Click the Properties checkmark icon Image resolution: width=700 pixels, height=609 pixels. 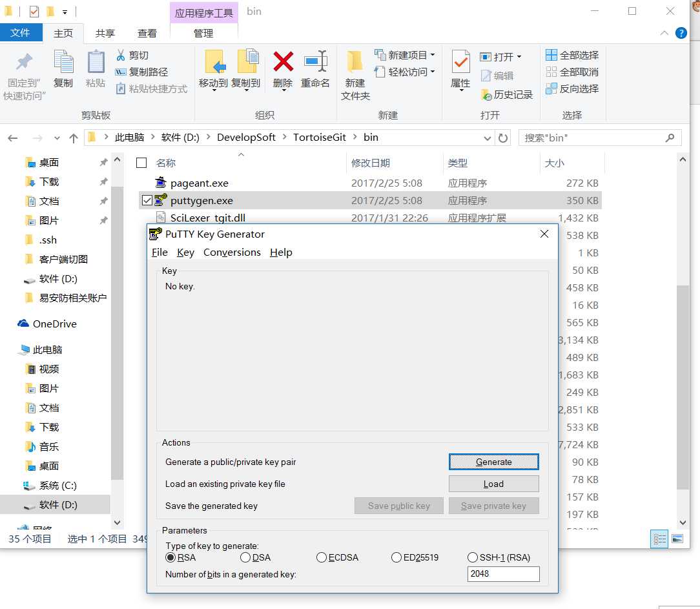click(x=460, y=61)
